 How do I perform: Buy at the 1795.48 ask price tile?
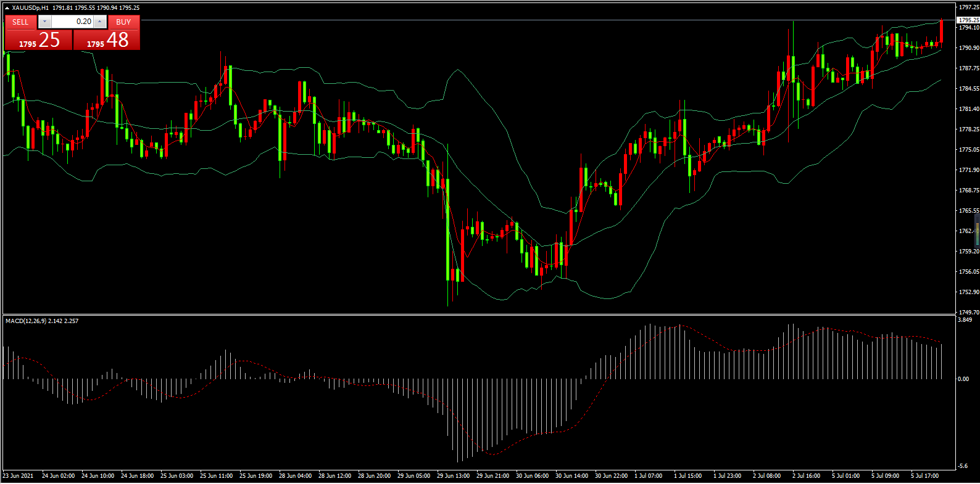tap(106, 40)
